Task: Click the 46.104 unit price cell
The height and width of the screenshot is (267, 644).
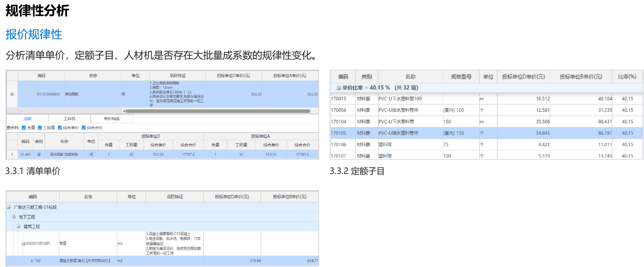Action: [x=581, y=99]
